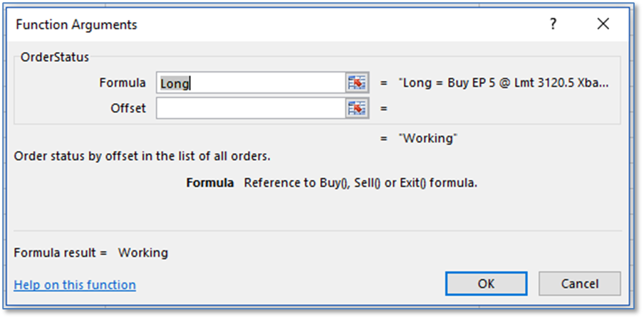Image resolution: width=644 pixels, height=318 pixels.
Task: Click the Formula label left of the input
Action: pos(123,83)
